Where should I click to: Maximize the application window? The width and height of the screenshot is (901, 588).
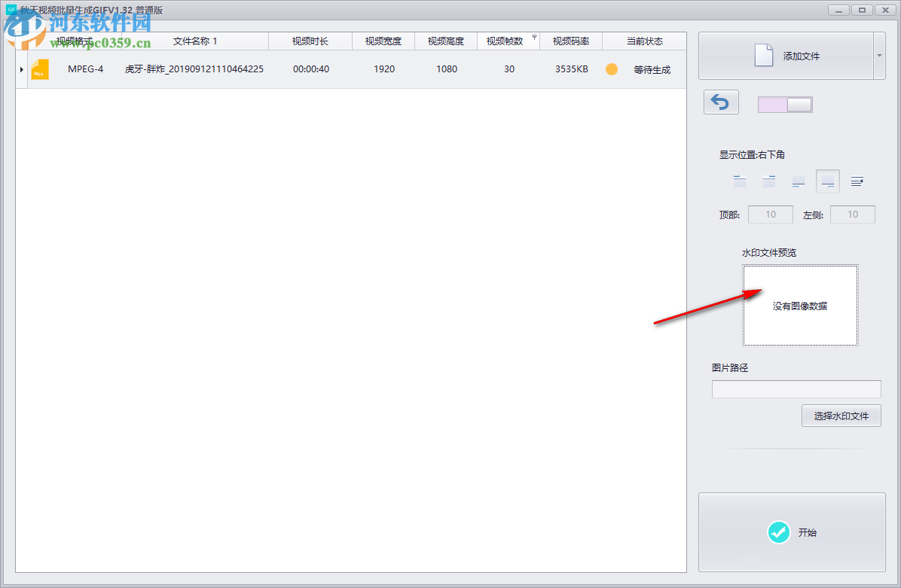(x=862, y=11)
